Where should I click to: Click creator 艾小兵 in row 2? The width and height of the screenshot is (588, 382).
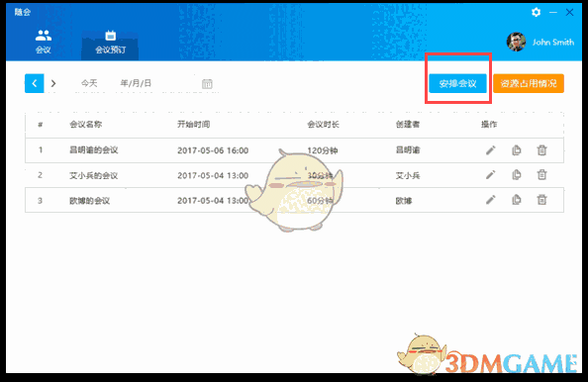tap(408, 175)
